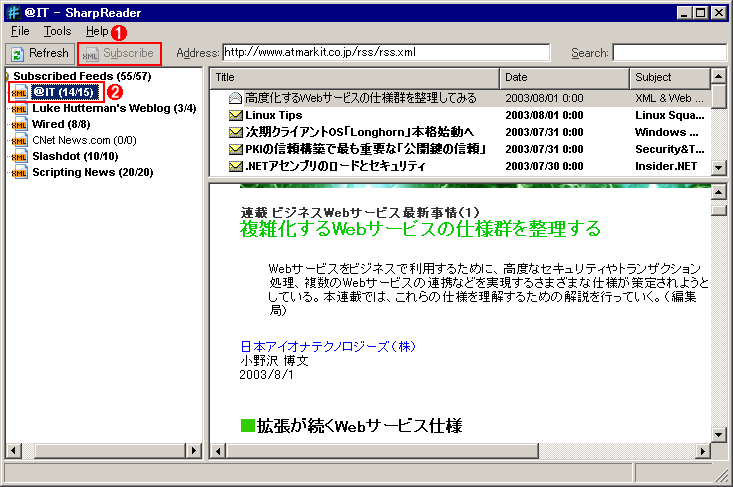Sort items by the Date column header
The image size is (733, 487).
point(564,78)
